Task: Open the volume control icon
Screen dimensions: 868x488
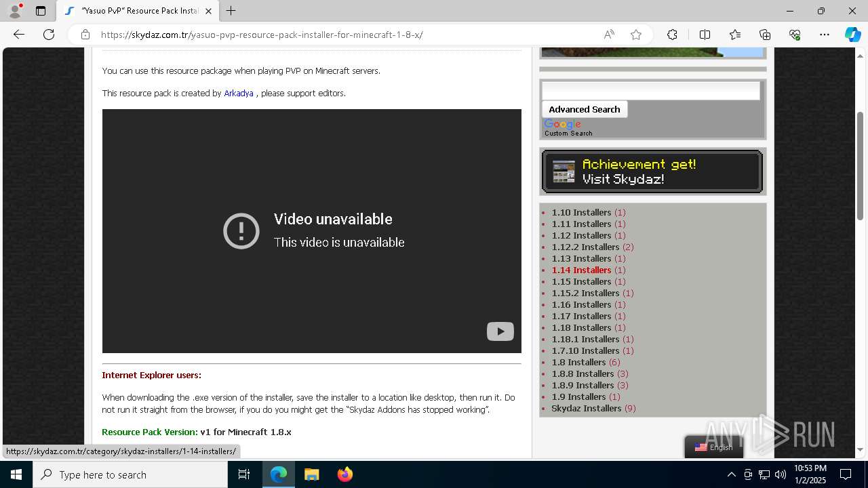Action: [781, 474]
